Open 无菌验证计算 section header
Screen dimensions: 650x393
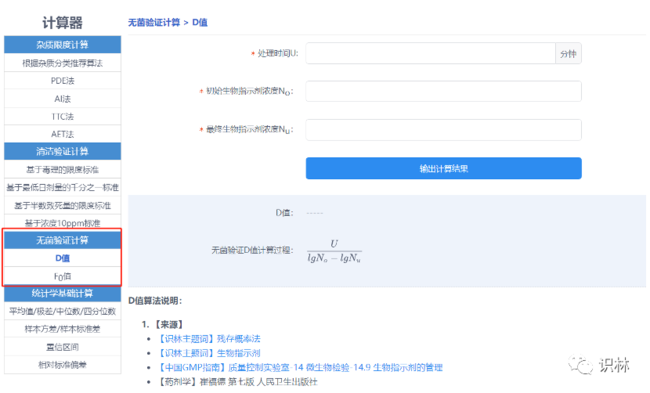(63, 240)
